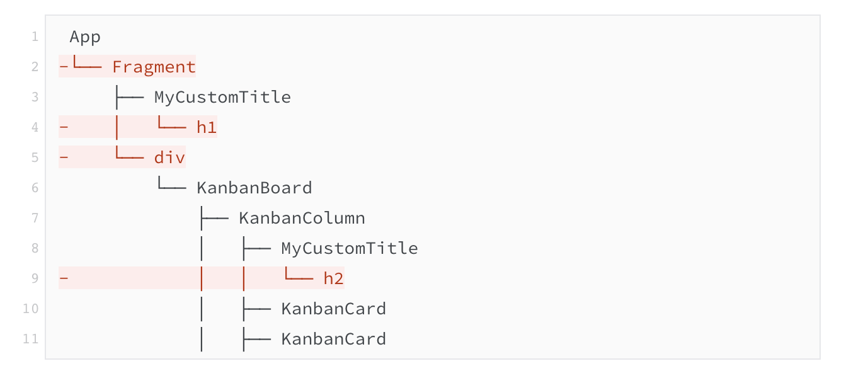Click MyCustomTitle on line 3

click(222, 97)
